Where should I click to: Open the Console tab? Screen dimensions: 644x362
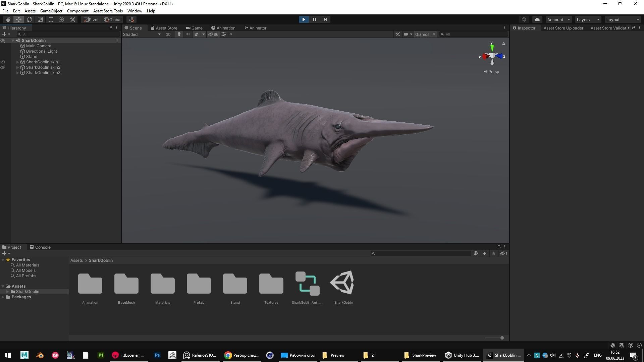(x=40, y=247)
